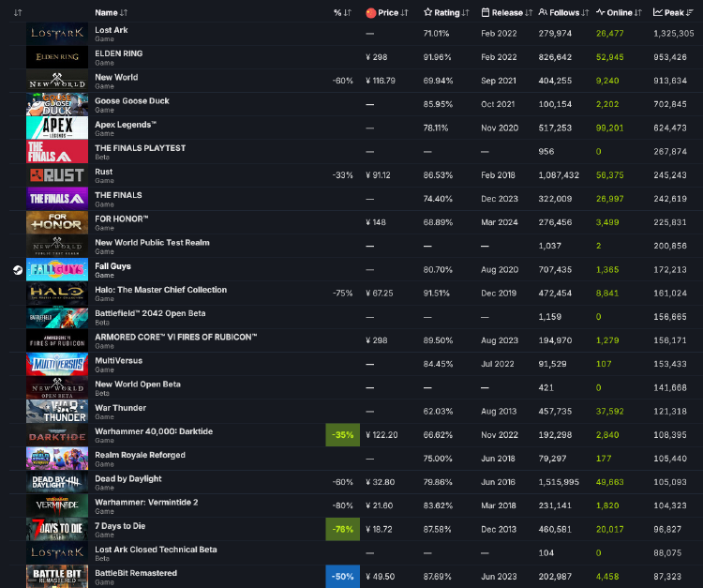
Task: Sort the table by Name column
Action: pyautogui.click(x=112, y=13)
